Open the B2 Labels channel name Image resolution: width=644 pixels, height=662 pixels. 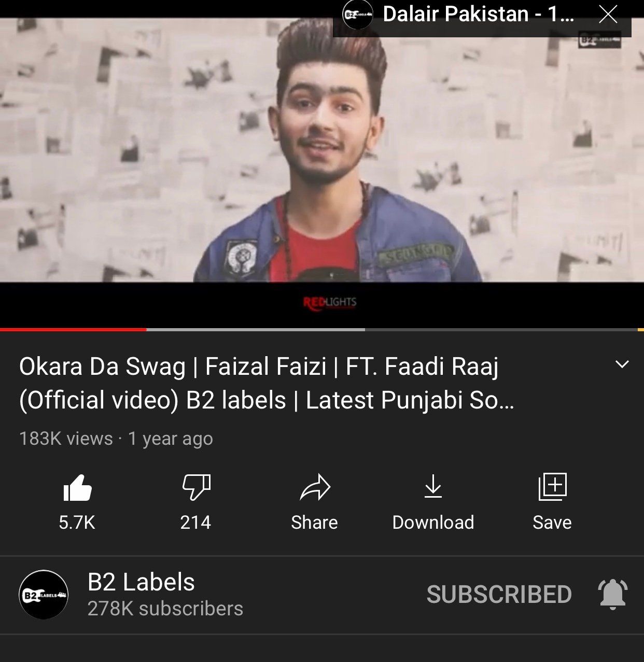[x=141, y=582]
